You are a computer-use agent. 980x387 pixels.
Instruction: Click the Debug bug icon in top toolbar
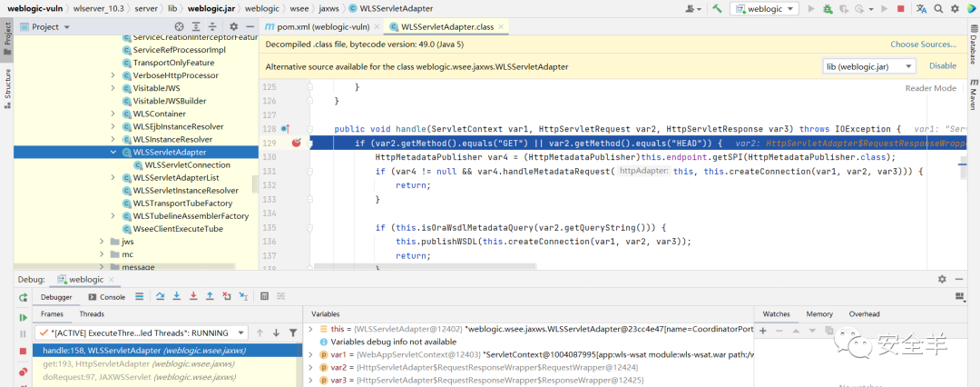coord(828,9)
